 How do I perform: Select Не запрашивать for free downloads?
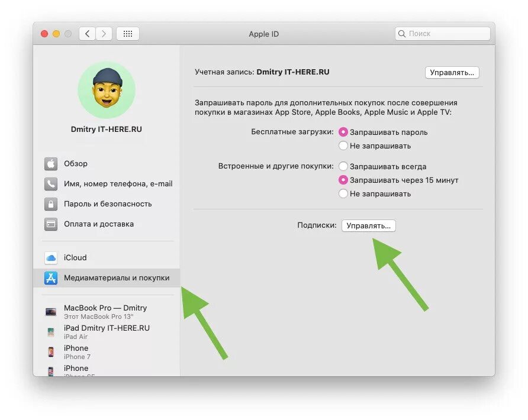pyautogui.click(x=343, y=146)
